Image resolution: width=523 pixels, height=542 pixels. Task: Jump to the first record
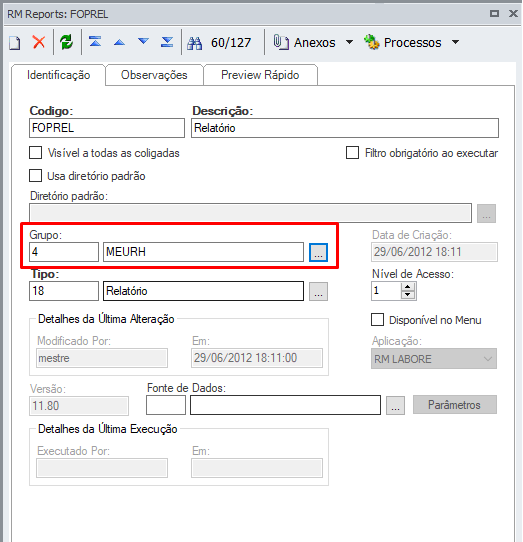[x=95, y=42]
